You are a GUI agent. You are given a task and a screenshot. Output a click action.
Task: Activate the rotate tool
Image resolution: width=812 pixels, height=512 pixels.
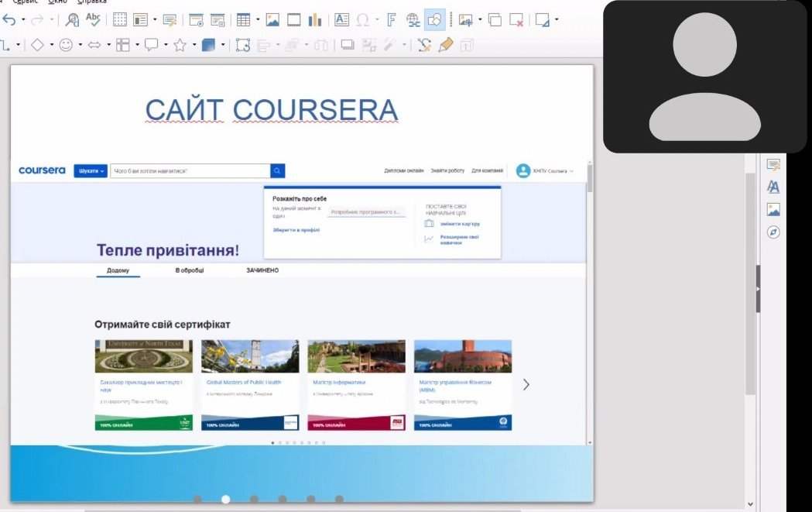[243, 45]
